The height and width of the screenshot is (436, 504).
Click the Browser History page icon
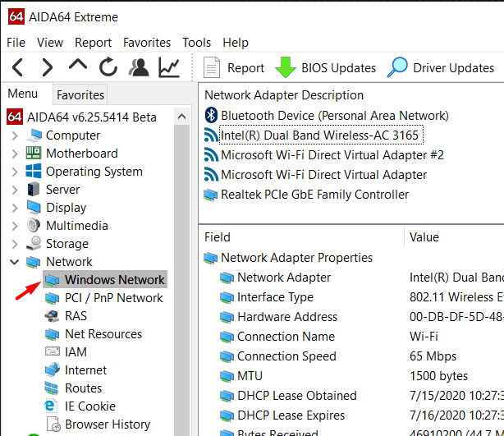[53, 425]
